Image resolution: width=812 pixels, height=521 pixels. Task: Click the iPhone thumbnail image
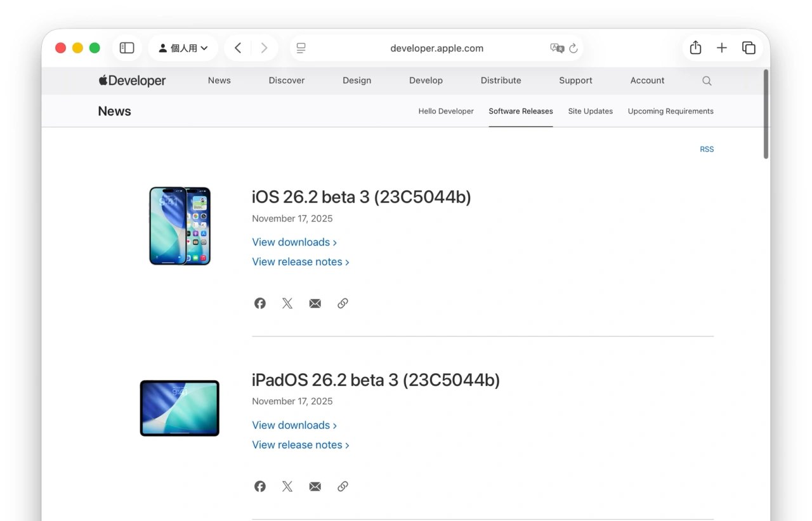180,226
